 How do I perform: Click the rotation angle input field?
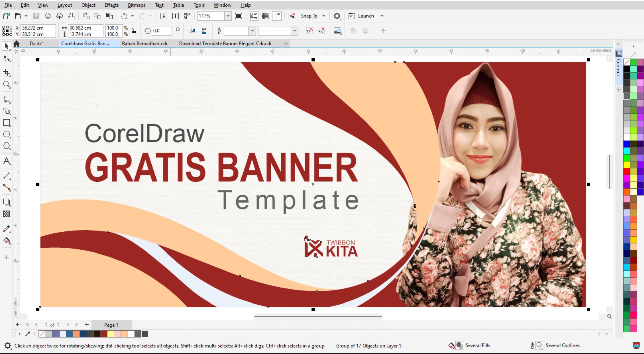[x=162, y=31]
